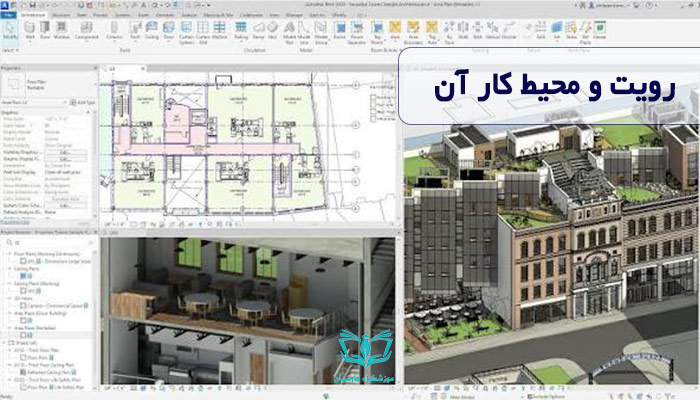Open the File tab
Viewport: 700px width, 400px height.
[x=8, y=15]
